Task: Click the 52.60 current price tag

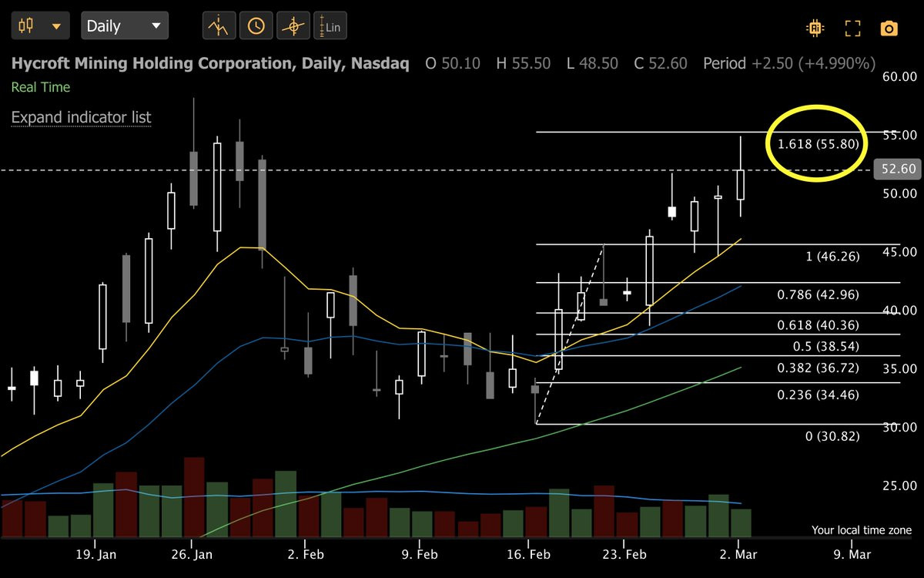Action: tap(897, 170)
